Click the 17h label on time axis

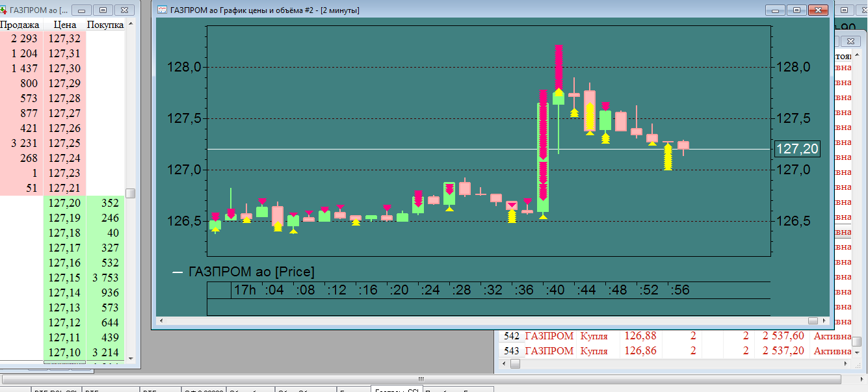click(245, 290)
